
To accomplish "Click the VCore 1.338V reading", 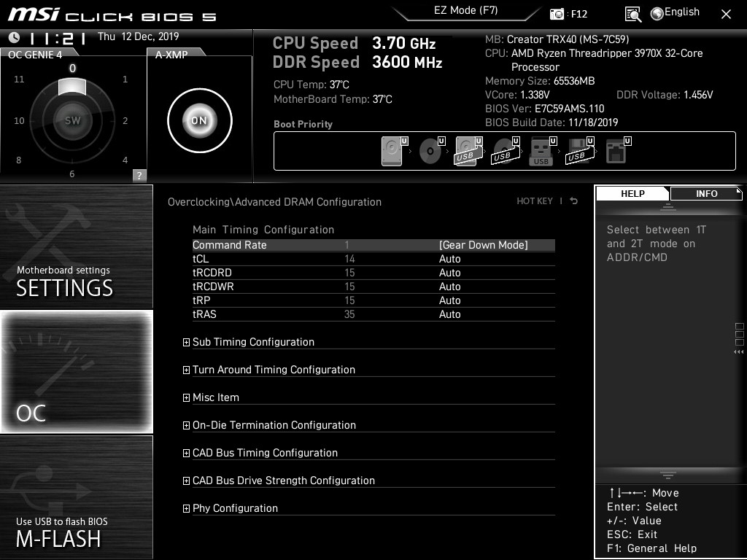I will coord(517,95).
